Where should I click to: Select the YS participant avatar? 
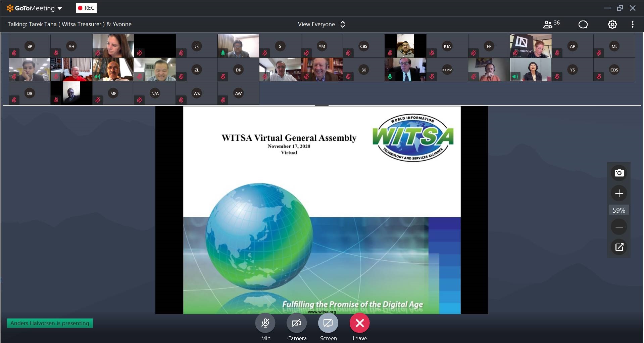tap(573, 70)
